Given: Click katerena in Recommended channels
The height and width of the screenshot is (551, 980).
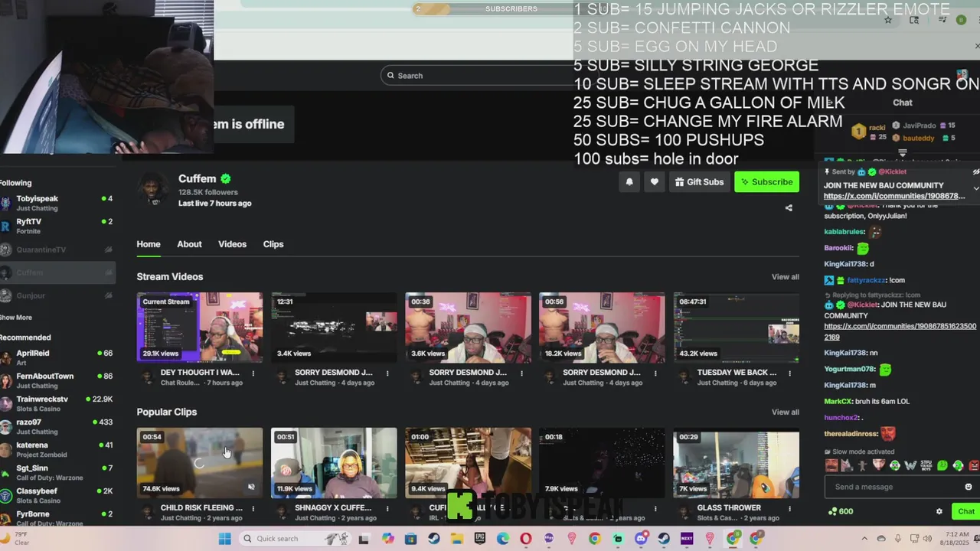Looking at the screenshot, I should click(x=57, y=449).
